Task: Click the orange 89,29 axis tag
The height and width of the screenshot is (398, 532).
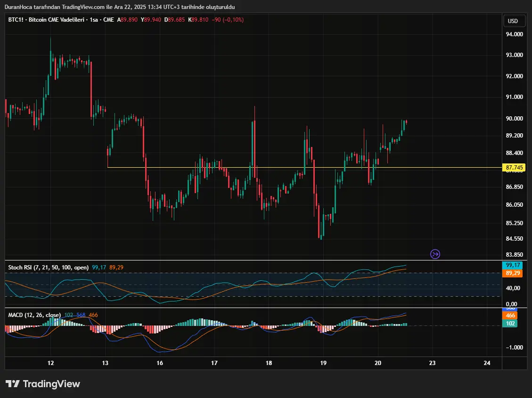Action: [512, 273]
